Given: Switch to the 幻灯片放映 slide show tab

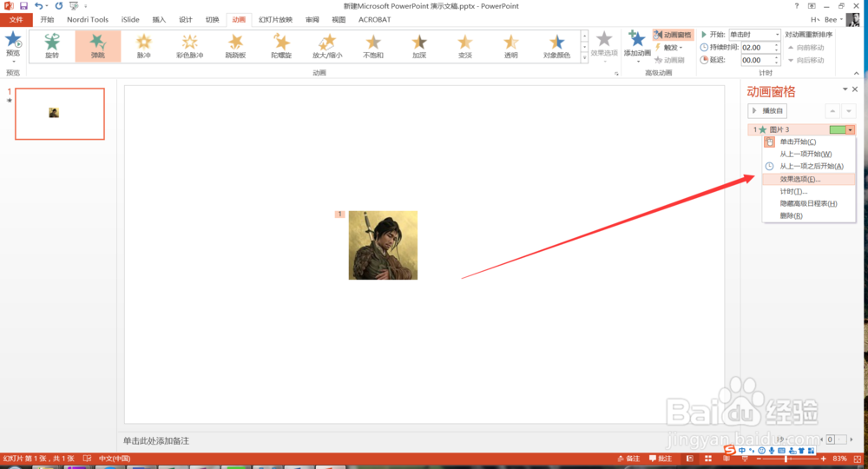Looking at the screenshot, I should (275, 19).
